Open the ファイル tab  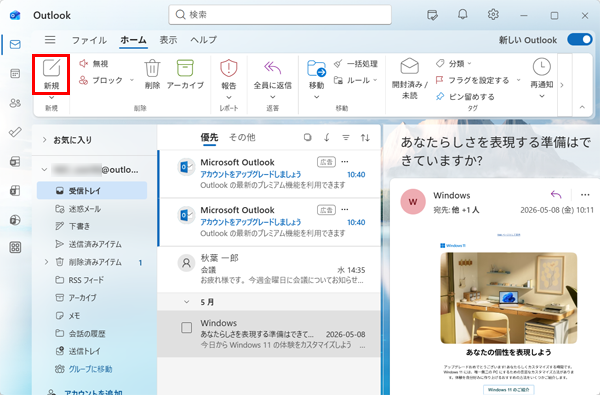click(x=89, y=40)
